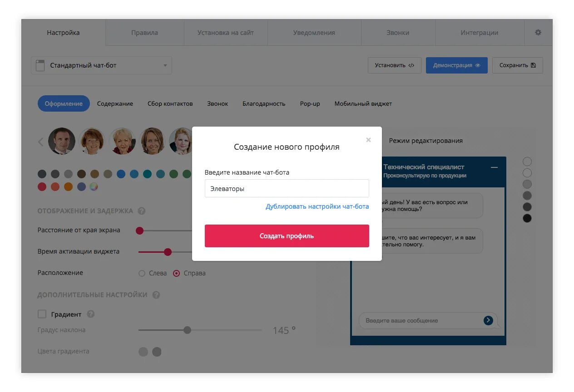Show previous avatars with left chevron
The height and width of the screenshot is (392, 574).
pyautogui.click(x=40, y=142)
